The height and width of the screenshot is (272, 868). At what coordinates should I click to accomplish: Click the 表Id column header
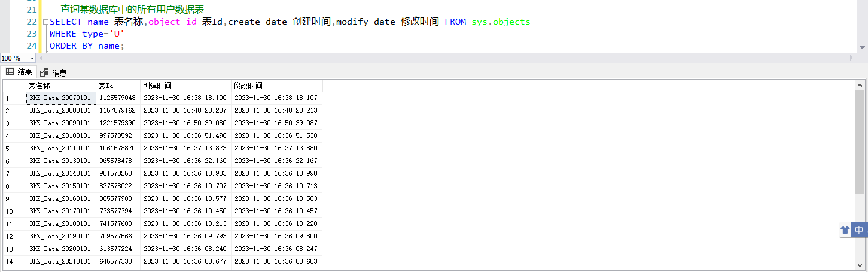tap(118, 86)
